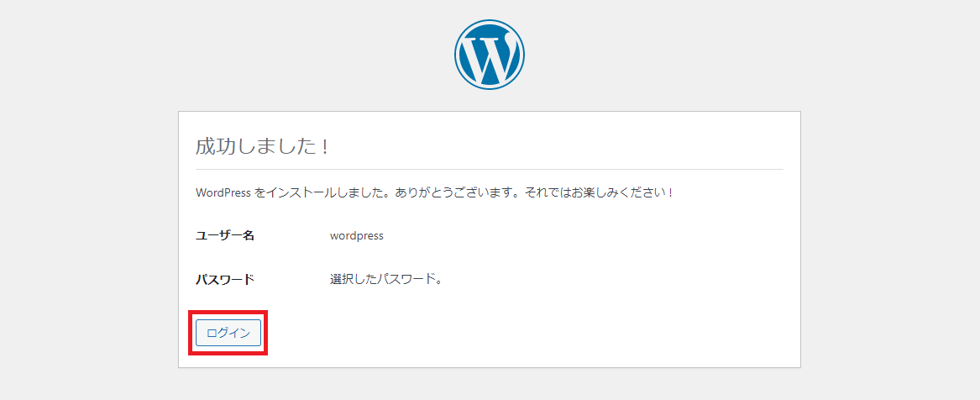Click the 選択したパスワード。 text

coord(385,280)
